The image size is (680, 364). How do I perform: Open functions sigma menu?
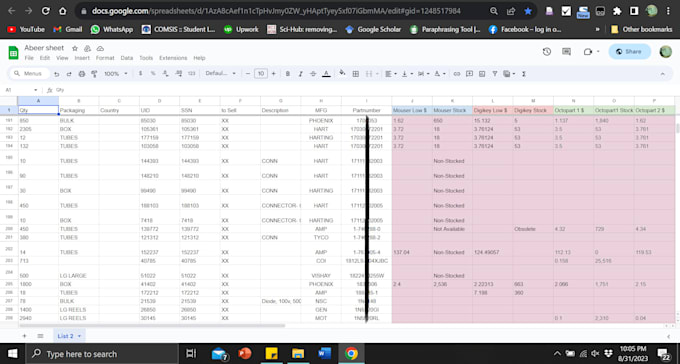[x=524, y=74]
